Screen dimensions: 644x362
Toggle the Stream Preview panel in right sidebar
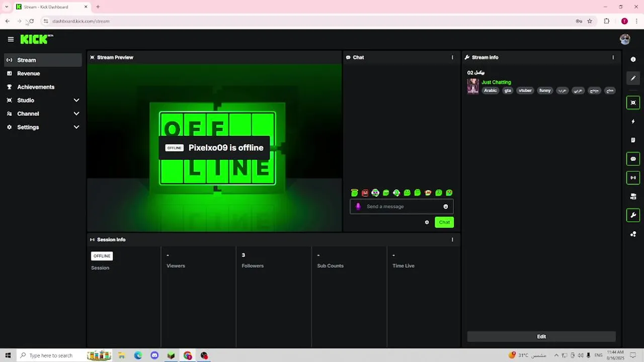coord(633,103)
